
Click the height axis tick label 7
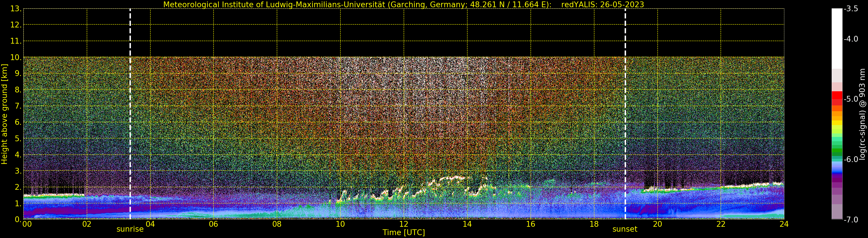coord(18,106)
